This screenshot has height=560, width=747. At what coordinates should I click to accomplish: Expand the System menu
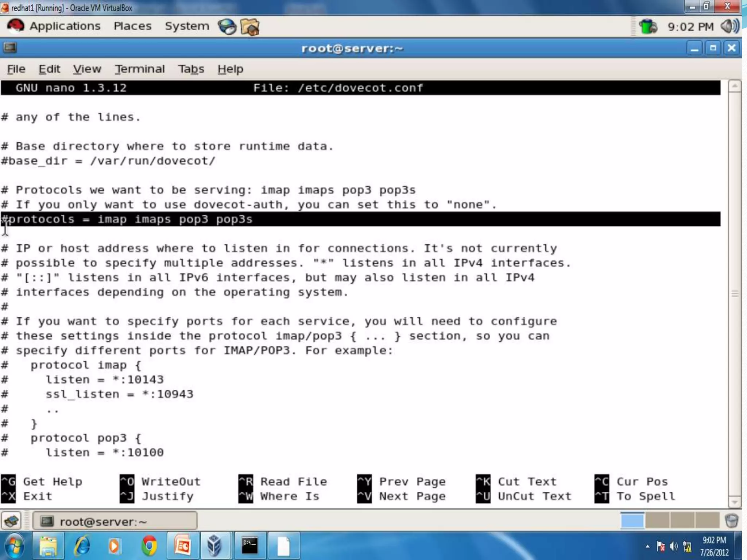(187, 26)
